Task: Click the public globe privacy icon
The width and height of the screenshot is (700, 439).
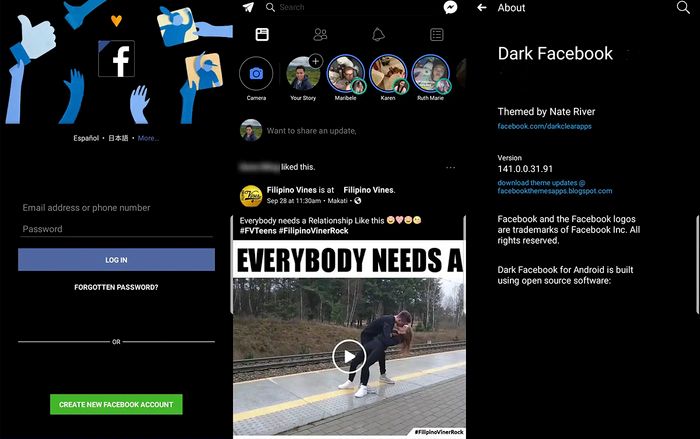Action: (358, 201)
